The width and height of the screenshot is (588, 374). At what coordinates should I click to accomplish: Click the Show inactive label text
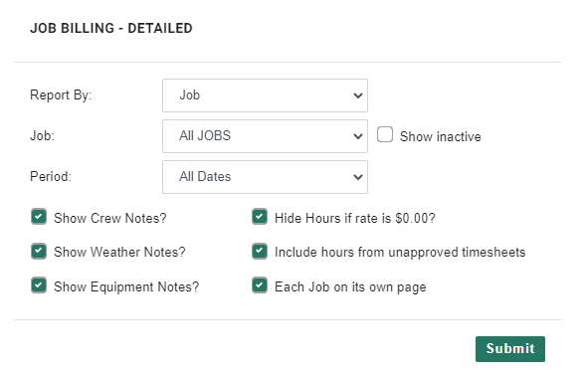[440, 137]
